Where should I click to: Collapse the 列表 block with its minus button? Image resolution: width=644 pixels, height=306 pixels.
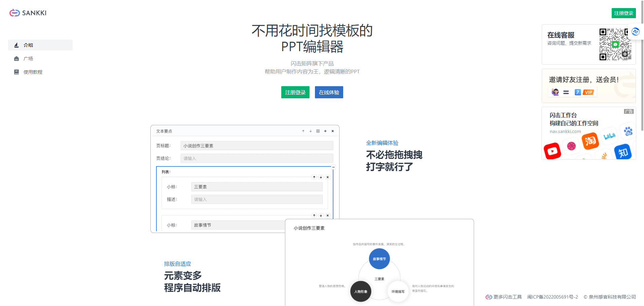pyautogui.click(x=333, y=167)
